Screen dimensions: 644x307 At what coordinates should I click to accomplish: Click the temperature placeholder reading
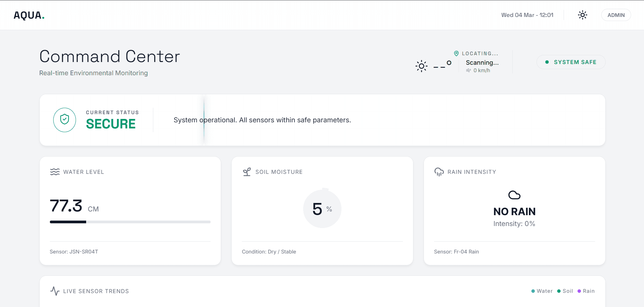442,65
